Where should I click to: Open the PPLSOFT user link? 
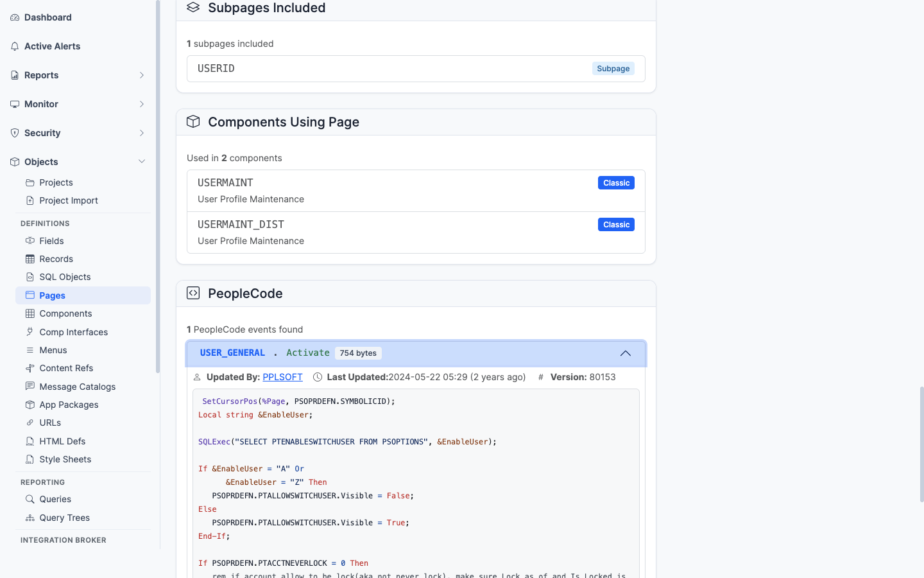[282, 377]
